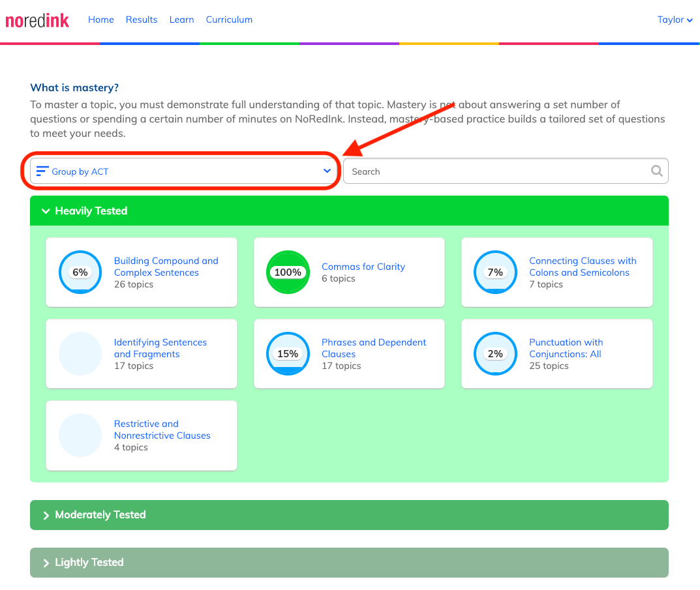The height and width of the screenshot is (590, 700).
Task: Click "6 topics" under Commas for Clarity
Action: (339, 278)
